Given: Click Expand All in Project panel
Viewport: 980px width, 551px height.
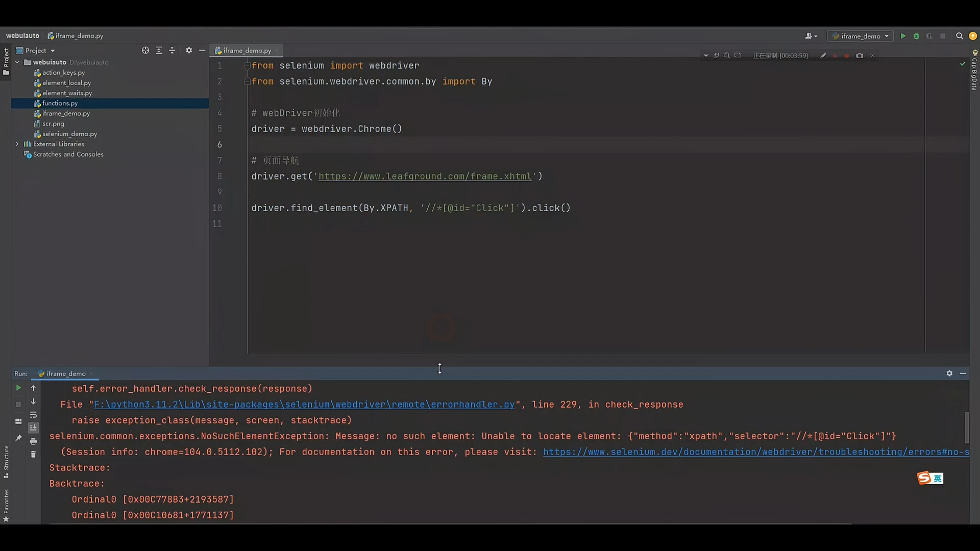Looking at the screenshot, I should coord(159,51).
